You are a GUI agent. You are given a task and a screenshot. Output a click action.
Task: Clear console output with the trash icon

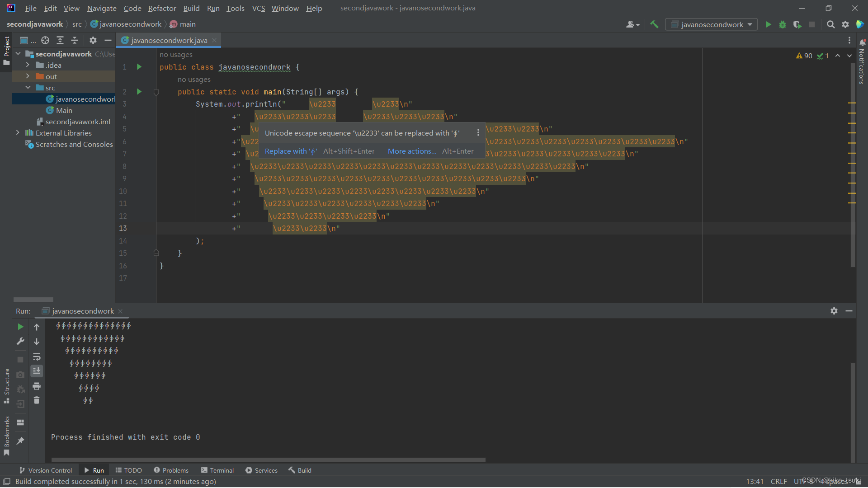(x=37, y=400)
